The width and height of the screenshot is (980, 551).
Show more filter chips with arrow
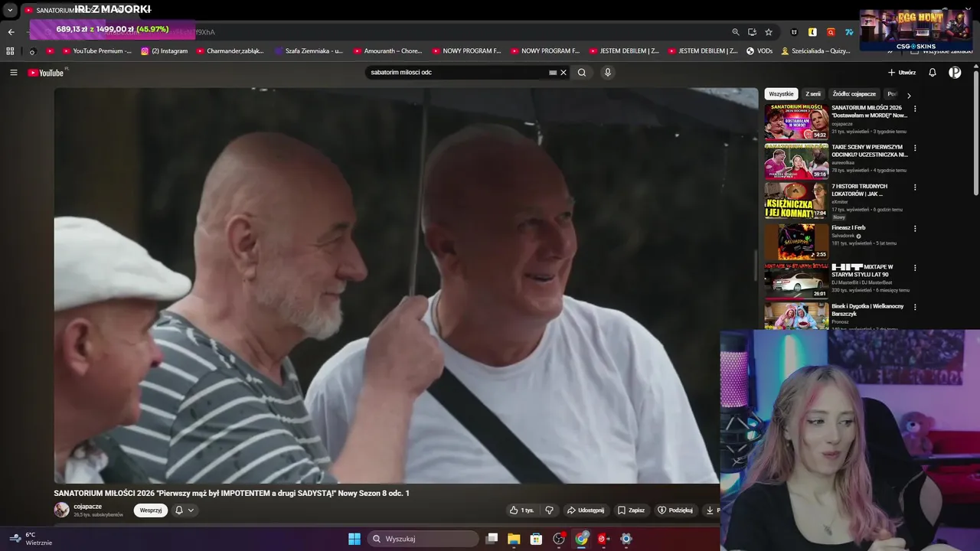909,96
